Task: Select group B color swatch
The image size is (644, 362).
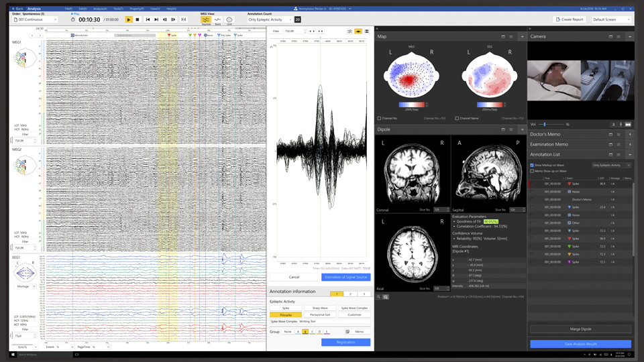Action: coord(305,332)
